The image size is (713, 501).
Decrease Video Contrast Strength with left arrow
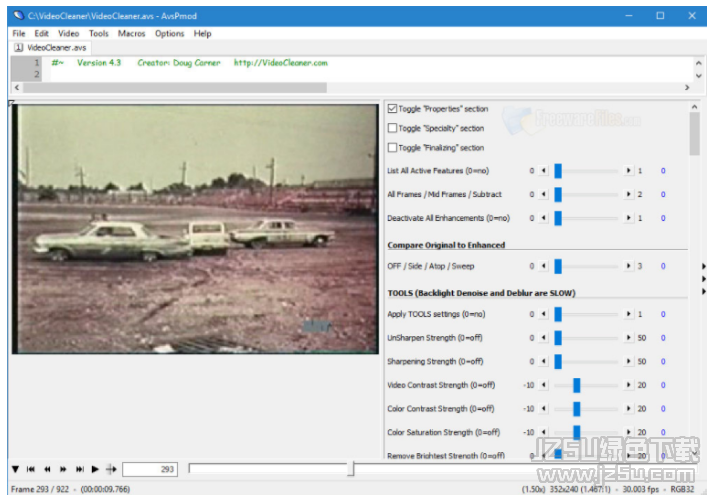pyautogui.click(x=544, y=385)
